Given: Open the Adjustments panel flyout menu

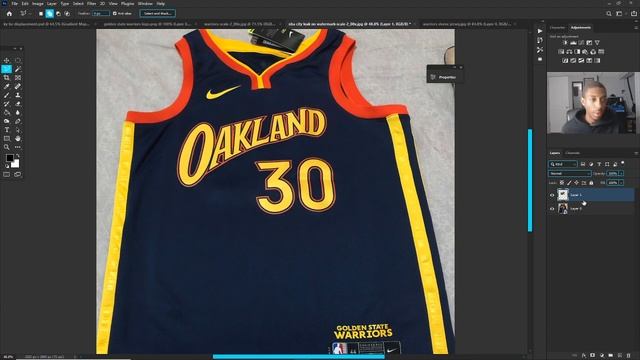Looking at the screenshot, I should tap(636, 28).
